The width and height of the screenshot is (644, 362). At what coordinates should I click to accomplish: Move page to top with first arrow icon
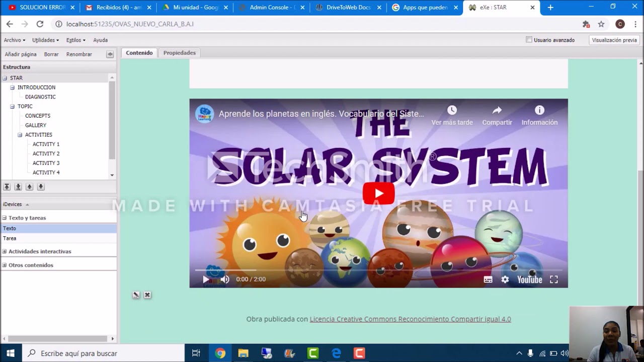[7, 187]
